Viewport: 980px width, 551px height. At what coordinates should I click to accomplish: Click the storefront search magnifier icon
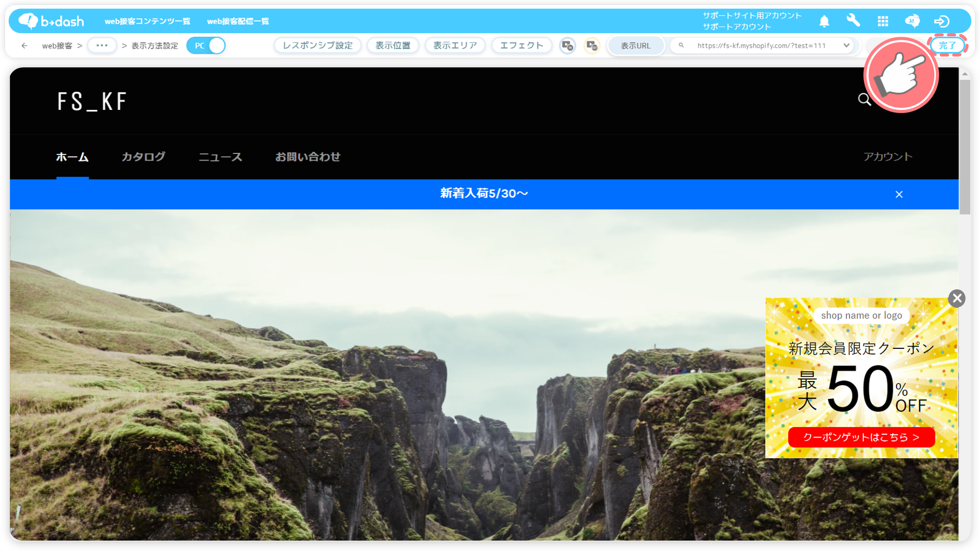coord(864,100)
